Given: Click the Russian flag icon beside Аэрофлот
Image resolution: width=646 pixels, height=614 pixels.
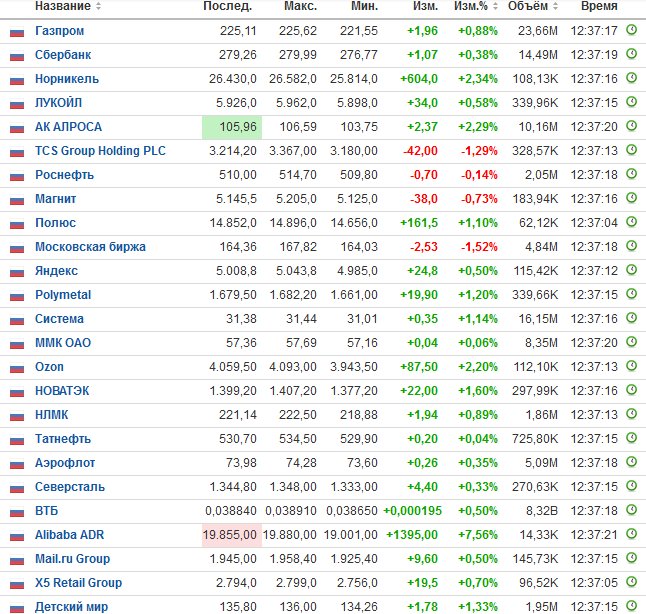Looking at the screenshot, I should pos(17,464).
